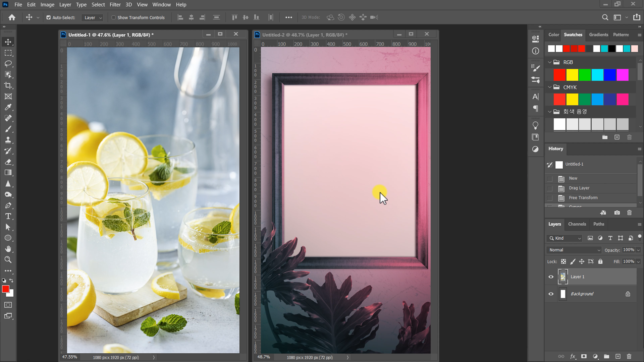Uncheck the Auto-Select checkbox
This screenshot has width=644, height=362.
[49, 17]
